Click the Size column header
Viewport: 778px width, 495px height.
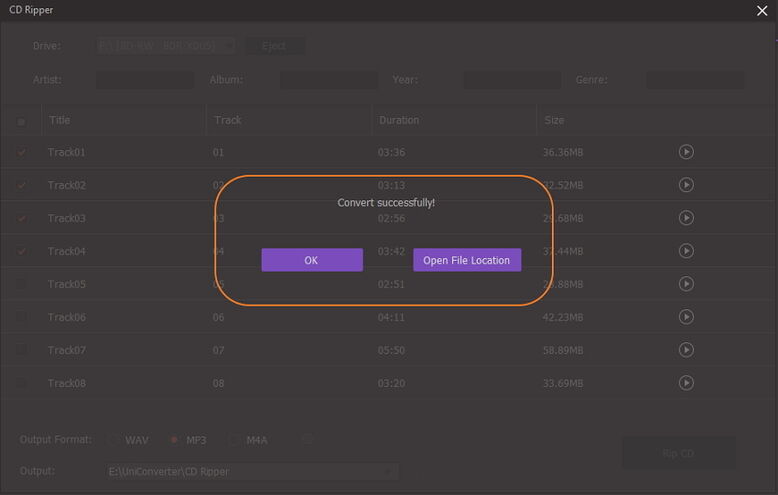(x=554, y=120)
